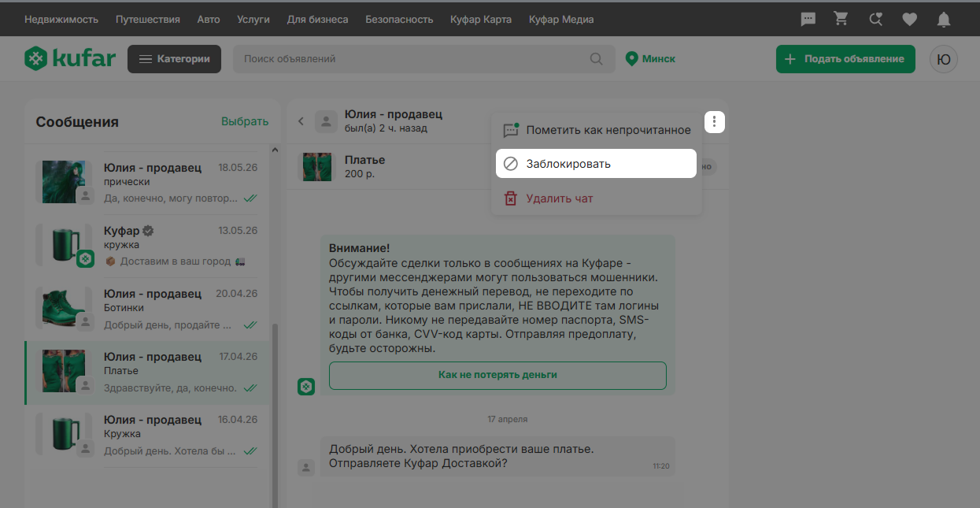
Task: Open the shopping cart icon
Action: [x=841, y=19]
